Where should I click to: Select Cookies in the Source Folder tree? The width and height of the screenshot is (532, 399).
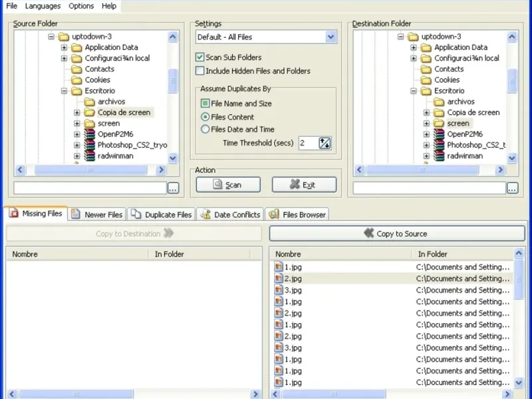coord(97,80)
